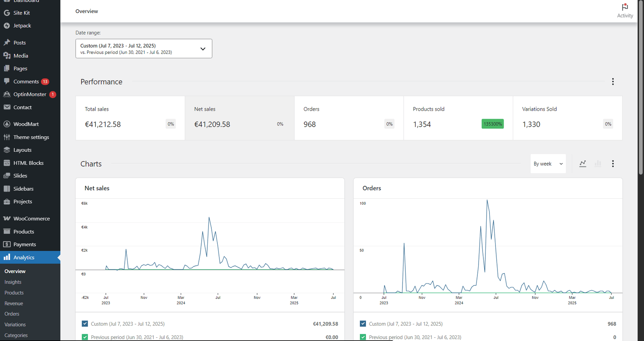
Task: Uncheck Orders Previous period checkbox
Action: point(363,337)
